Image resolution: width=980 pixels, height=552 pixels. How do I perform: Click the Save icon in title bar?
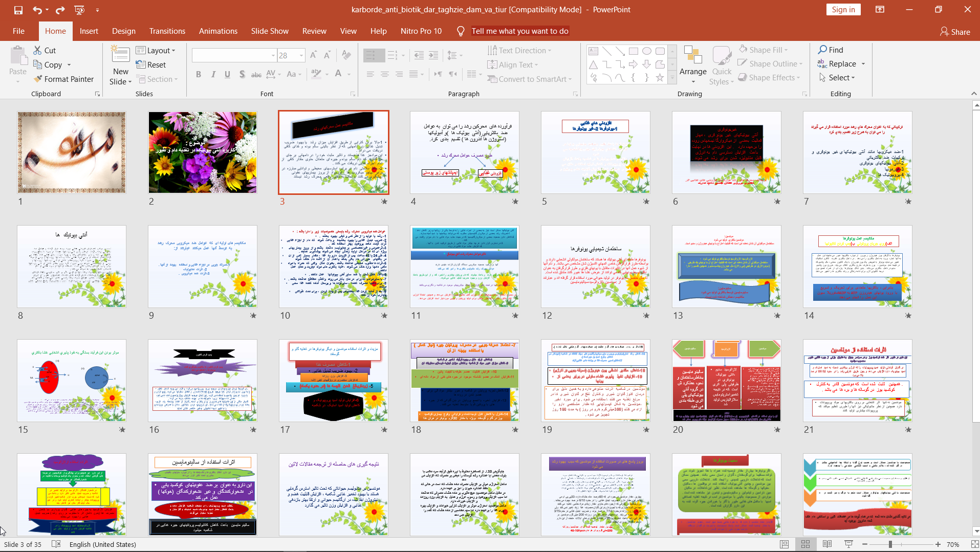tap(18, 10)
